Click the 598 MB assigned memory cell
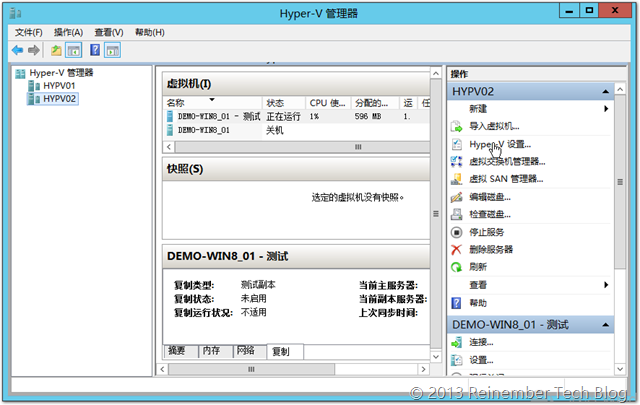640x405 pixels. point(368,117)
